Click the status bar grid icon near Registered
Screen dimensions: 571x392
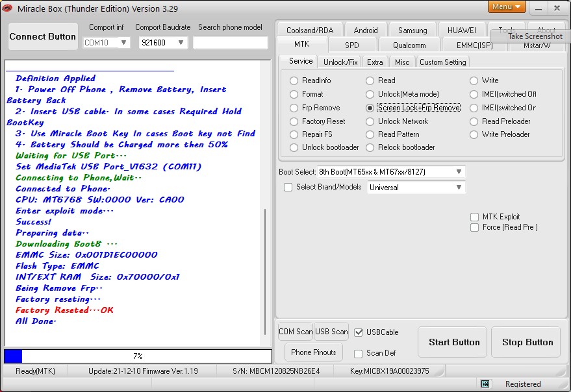(x=485, y=384)
